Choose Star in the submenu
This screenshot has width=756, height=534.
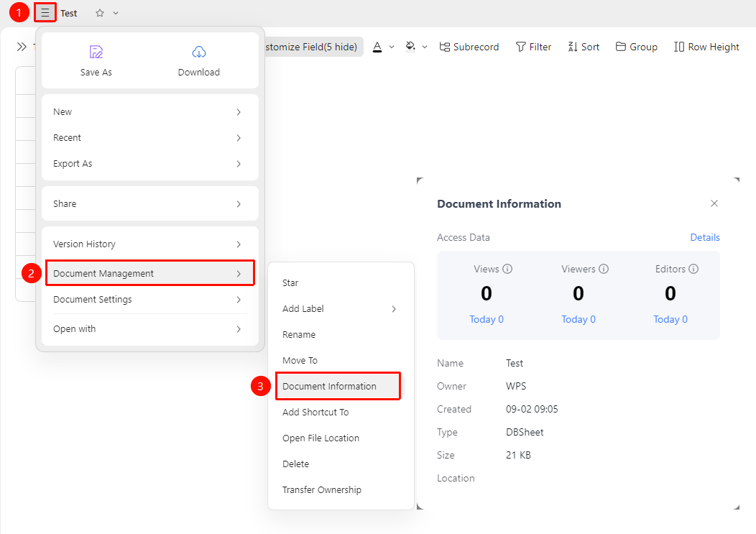(x=341, y=282)
